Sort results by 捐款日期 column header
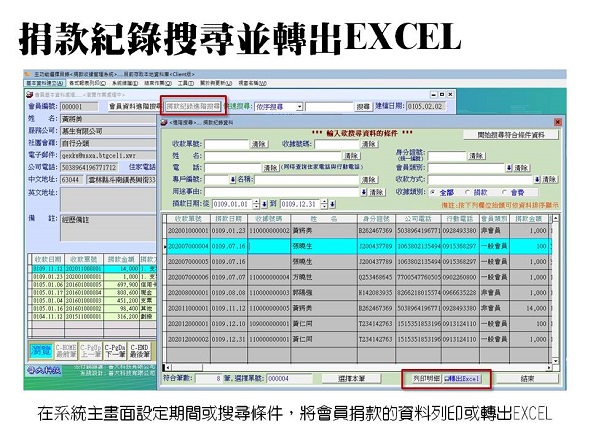Screen dimensions: 590x442 pos(229,219)
